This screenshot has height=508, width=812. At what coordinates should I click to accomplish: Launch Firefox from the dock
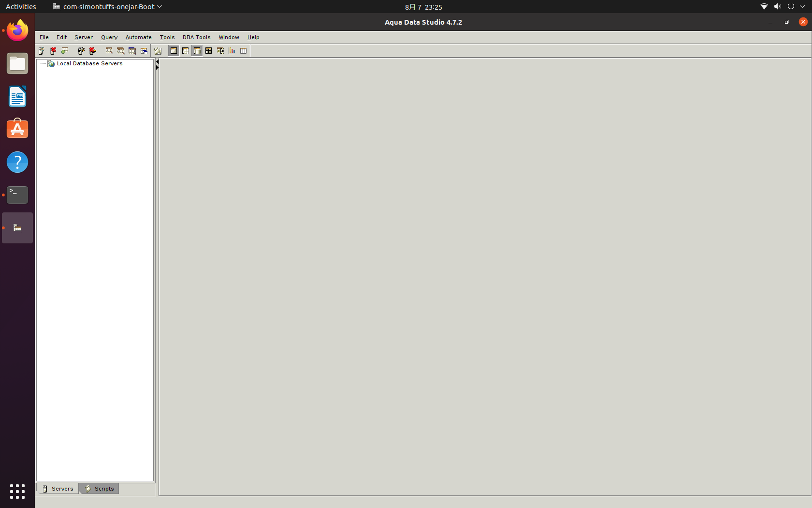(x=17, y=30)
